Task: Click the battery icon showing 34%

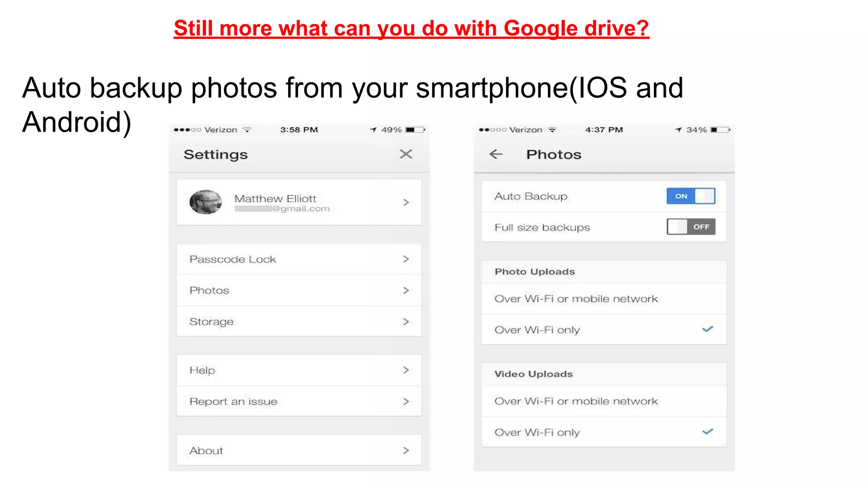Action: pyautogui.click(x=720, y=130)
